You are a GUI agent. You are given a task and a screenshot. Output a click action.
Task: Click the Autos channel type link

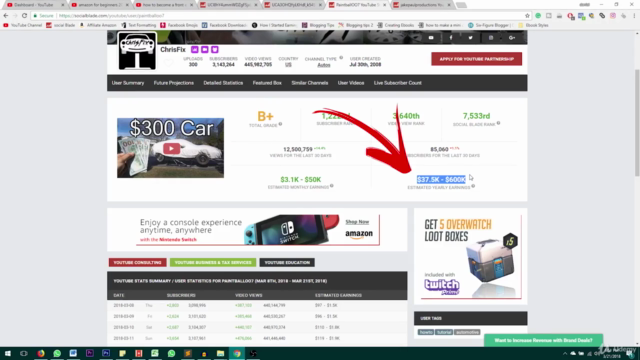(x=324, y=65)
